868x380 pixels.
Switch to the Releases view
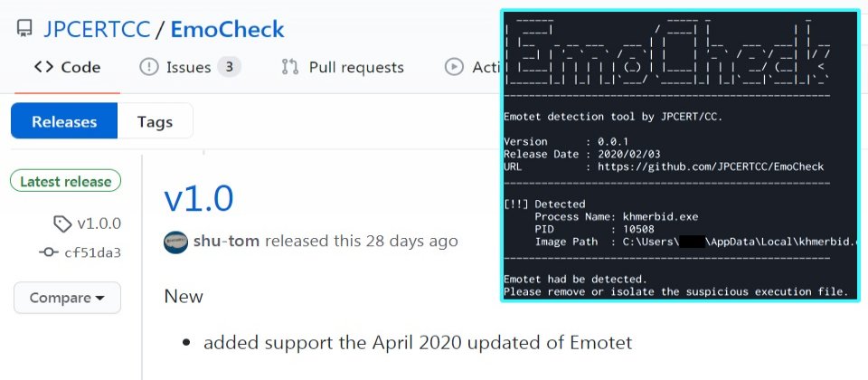click(x=64, y=121)
